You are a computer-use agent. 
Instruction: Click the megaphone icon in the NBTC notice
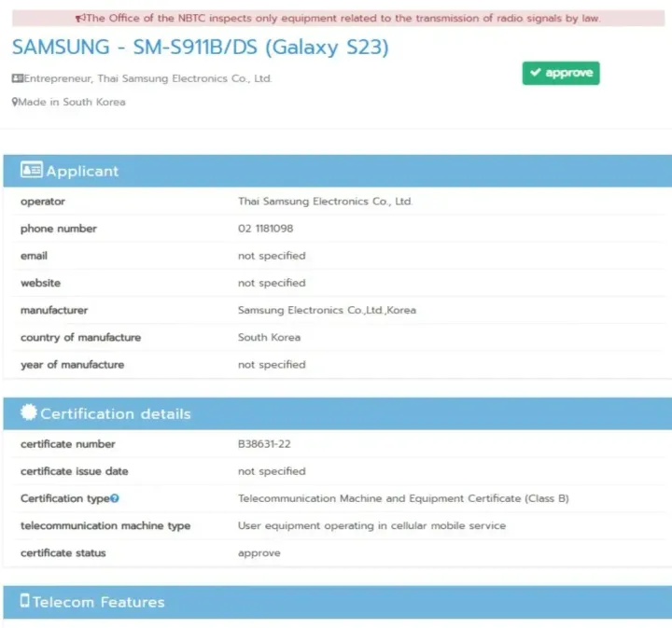tap(79, 19)
